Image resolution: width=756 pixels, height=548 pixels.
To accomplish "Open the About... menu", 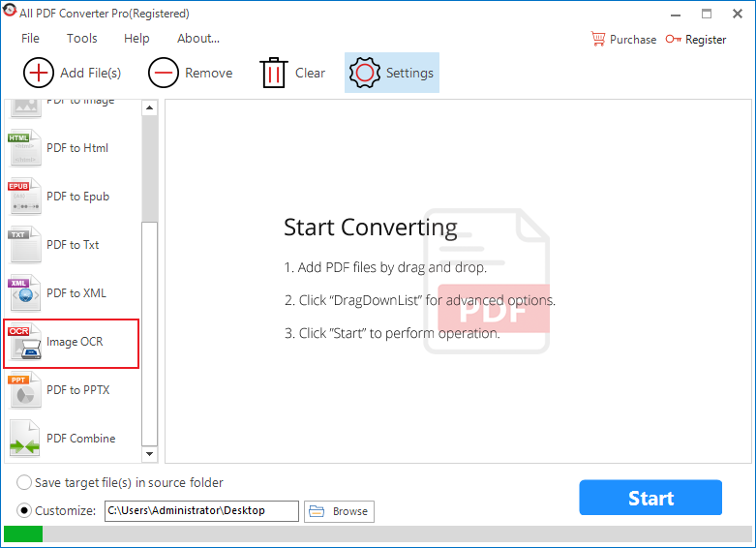I will pyautogui.click(x=198, y=38).
